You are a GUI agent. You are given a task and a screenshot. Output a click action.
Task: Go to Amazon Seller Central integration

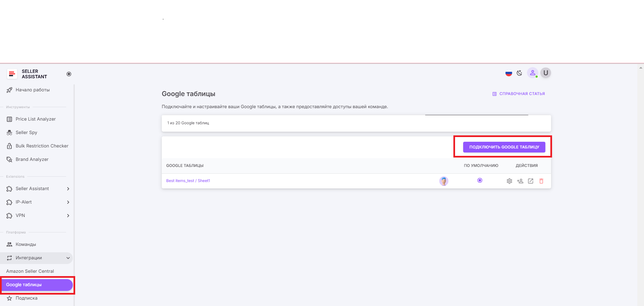[30, 271]
